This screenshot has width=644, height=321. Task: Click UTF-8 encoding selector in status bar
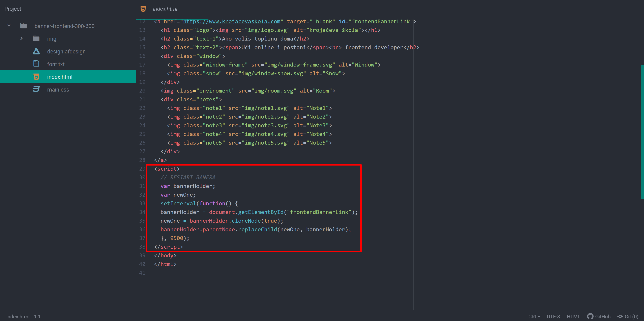point(553,317)
